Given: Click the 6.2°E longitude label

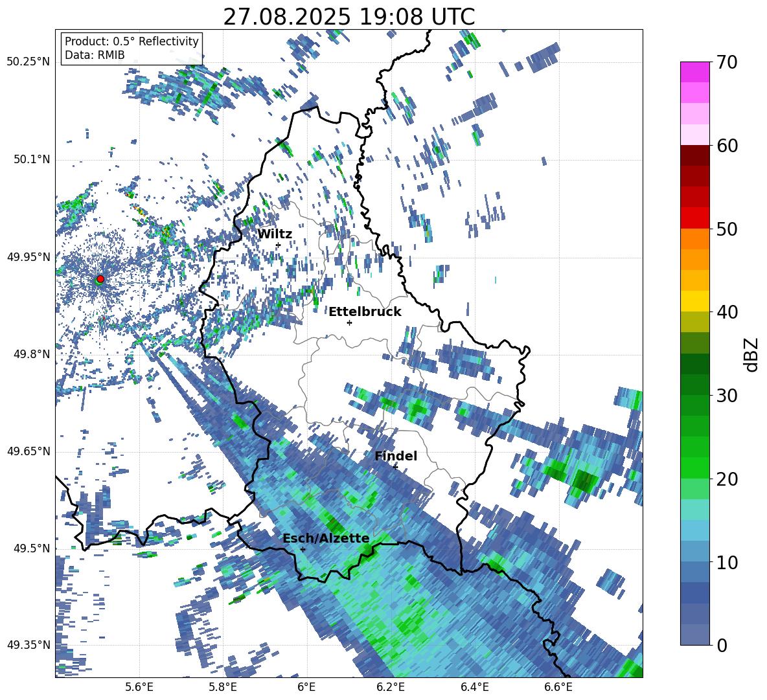Looking at the screenshot, I should point(391,687).
